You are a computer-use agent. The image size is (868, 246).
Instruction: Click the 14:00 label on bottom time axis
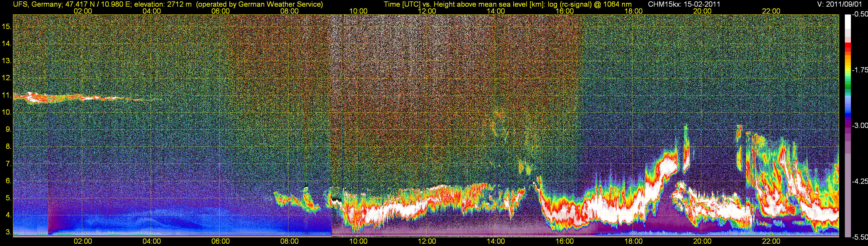[x=496, y=241]
